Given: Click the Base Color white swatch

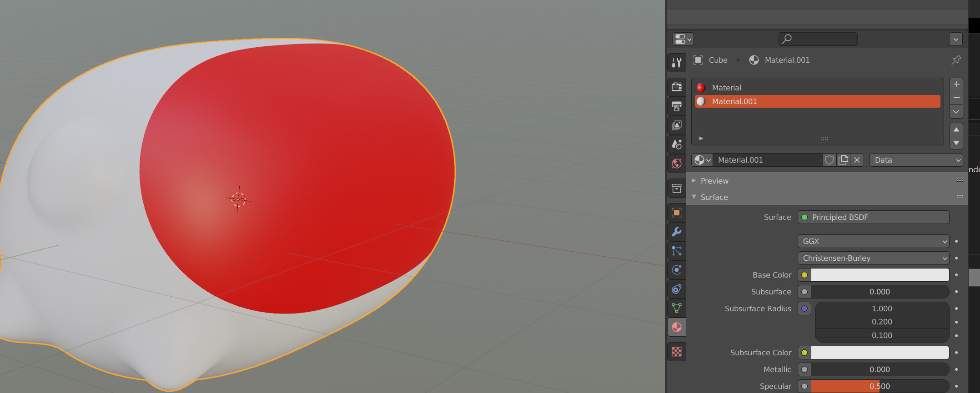Looking at the screenshot, I should tap(880, 275).
